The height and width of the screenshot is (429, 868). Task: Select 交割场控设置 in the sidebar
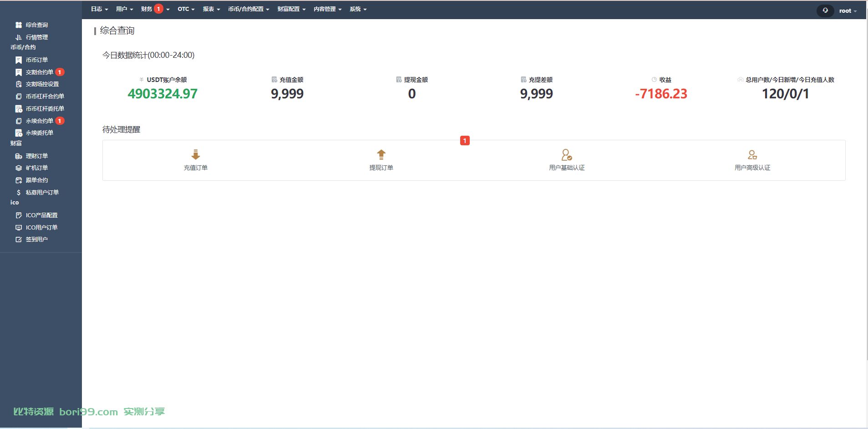(x=42, y=84)
